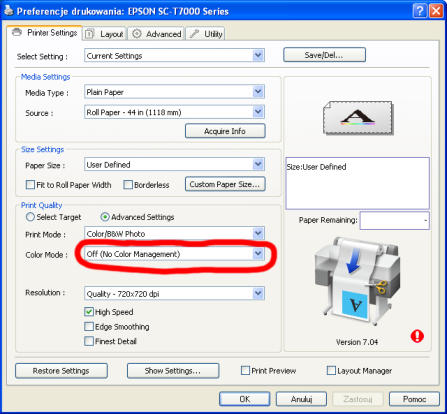
Task: Open help with the Pomoc button
Action: (x=414, y=399)
